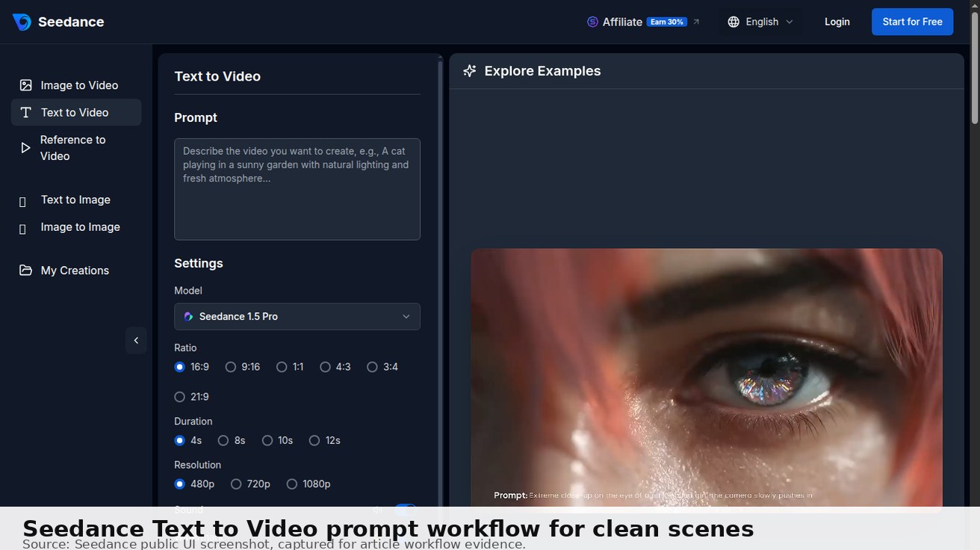Open Reference to Video in the sidebar

(76, 148)
